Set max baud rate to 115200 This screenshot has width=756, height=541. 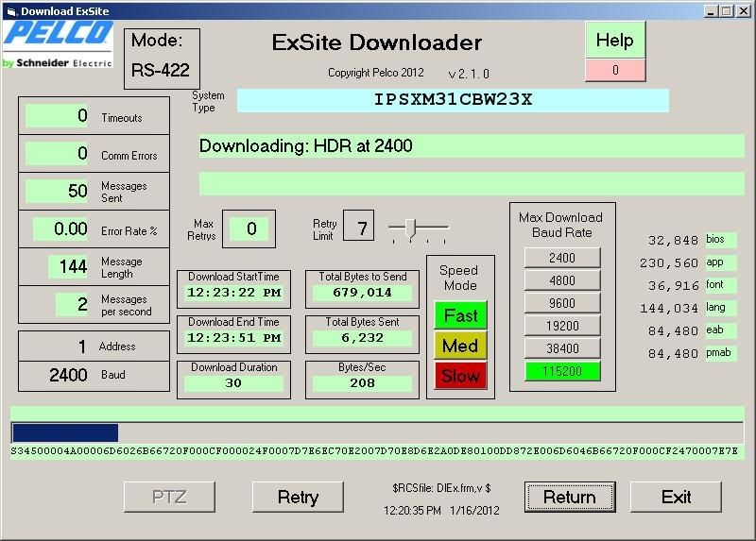pos(562,371)
